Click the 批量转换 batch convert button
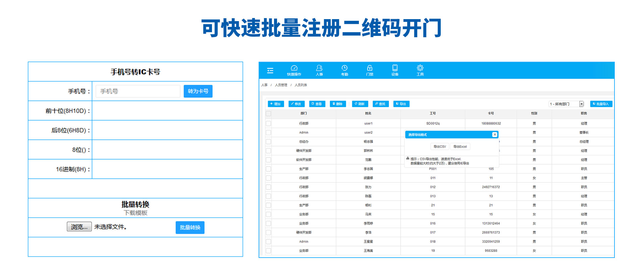Screen dimensions: 644x269 tap(190, 227)
